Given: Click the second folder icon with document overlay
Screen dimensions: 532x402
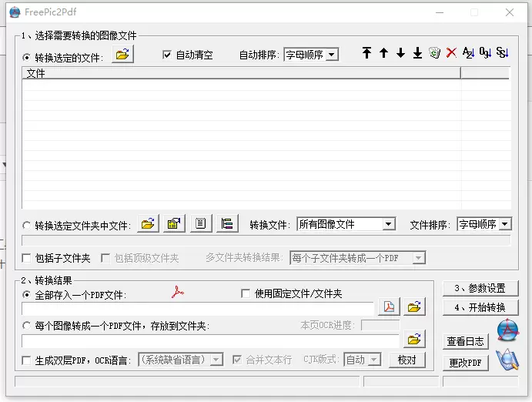Looking at the screenshot, I should [x=174, y=224].
